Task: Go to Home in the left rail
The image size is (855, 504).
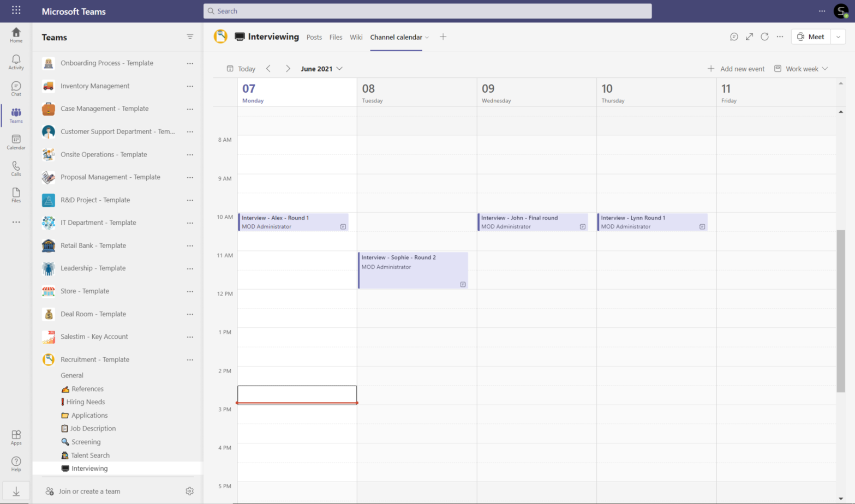Action: (x=16, y=35)
